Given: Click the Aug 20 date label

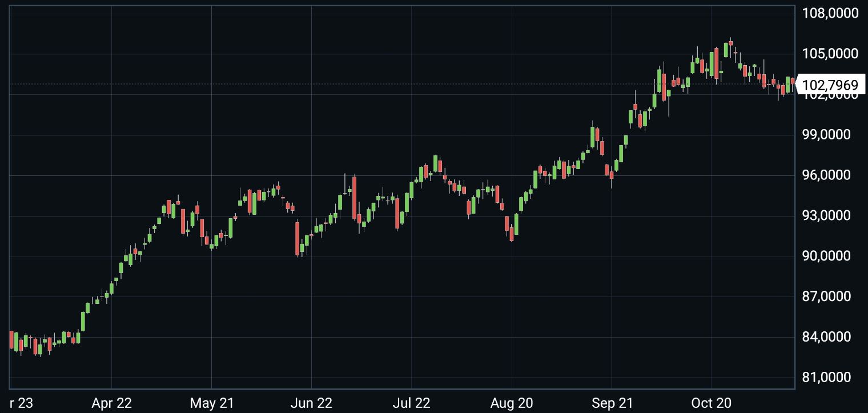Looking at the screenshot, I should tap(512, 403).
